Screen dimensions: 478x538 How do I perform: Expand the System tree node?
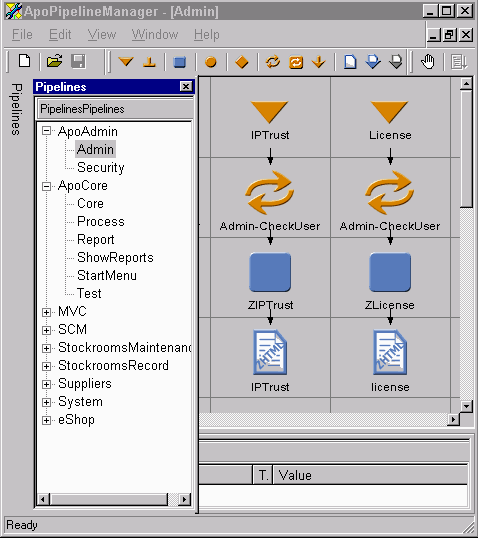click(x=46, y=402)
